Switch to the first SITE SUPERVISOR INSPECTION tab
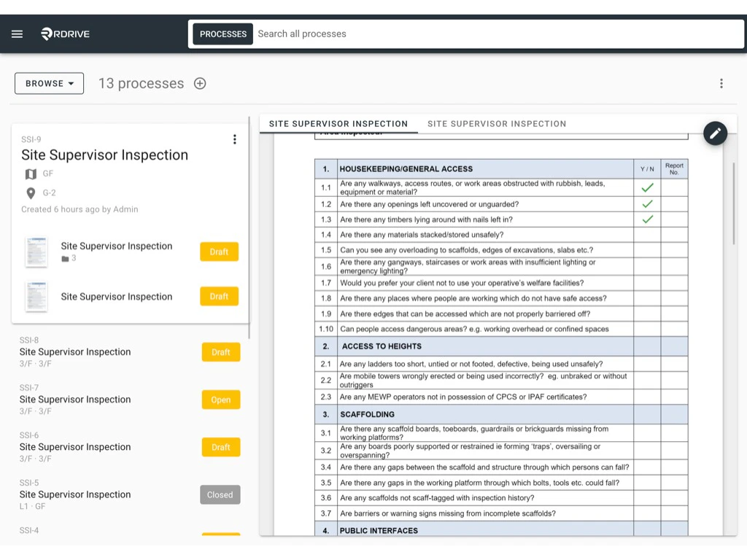 338,124
